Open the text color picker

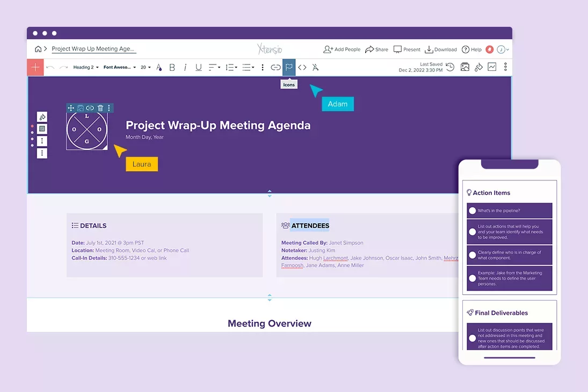tap(159, 67)
